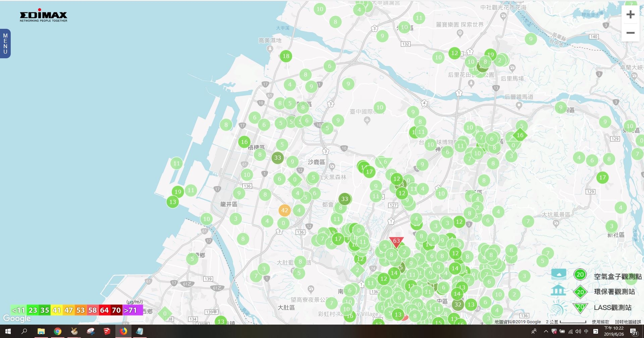Click the 132 route shield

[406, 44]
